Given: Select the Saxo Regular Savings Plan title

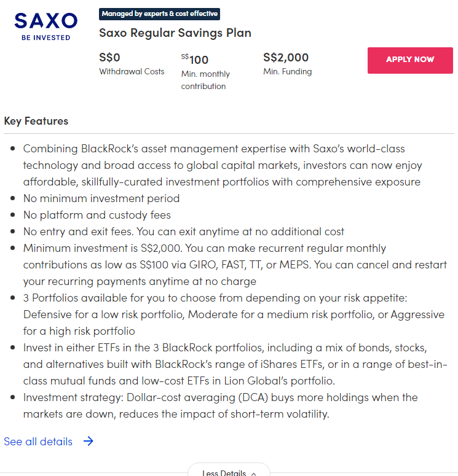Looking at the screenshot, I should [175, 33].
